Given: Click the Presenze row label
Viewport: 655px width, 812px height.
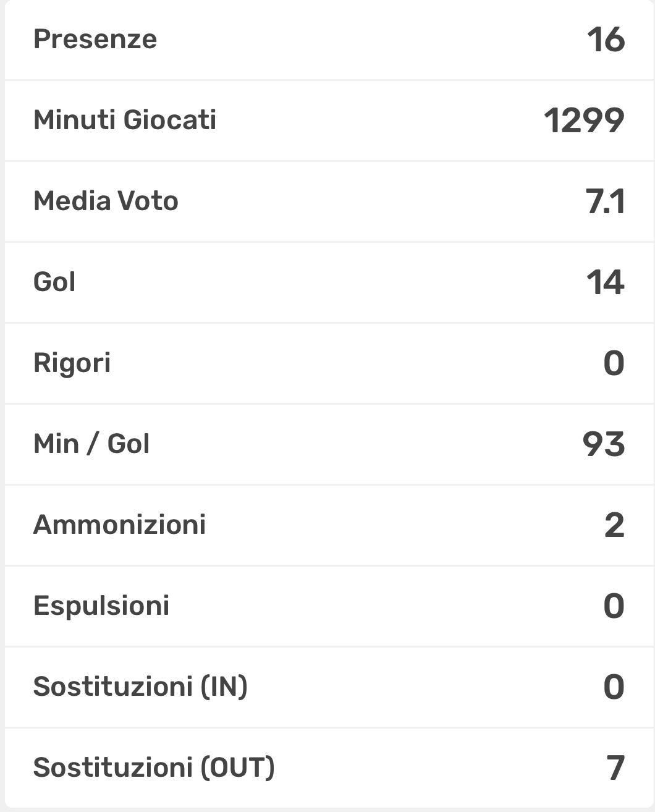Looking at the screenshot, I should [95, 39].
